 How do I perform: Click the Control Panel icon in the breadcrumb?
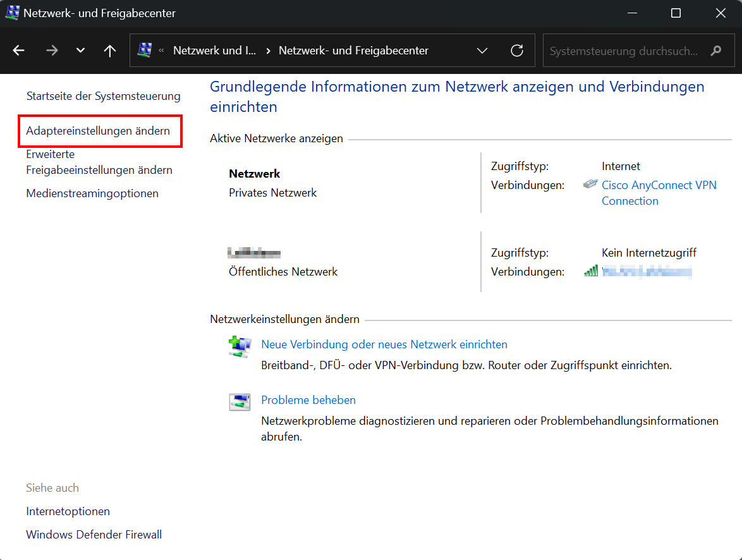click(145, 51)
